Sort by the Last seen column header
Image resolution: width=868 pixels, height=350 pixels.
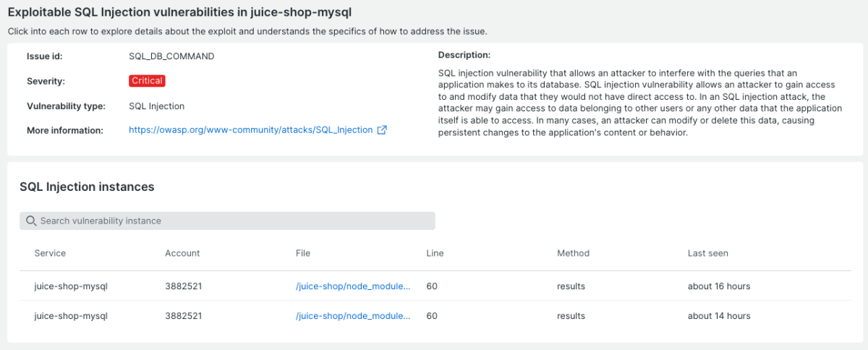pyautogui.click(x=707, y=253)
